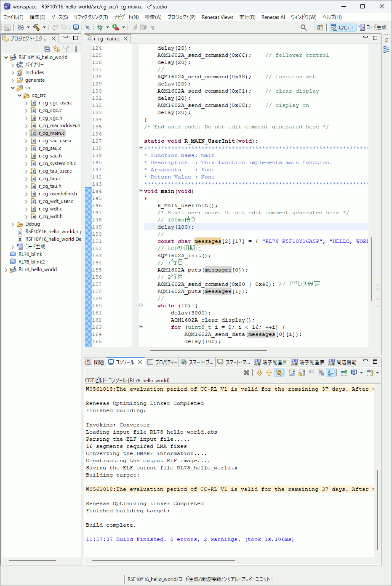Image resolution: width=392 pixels, height=586 pixels.
Task: Collapse all in project explorer
Action: point(47,49)
